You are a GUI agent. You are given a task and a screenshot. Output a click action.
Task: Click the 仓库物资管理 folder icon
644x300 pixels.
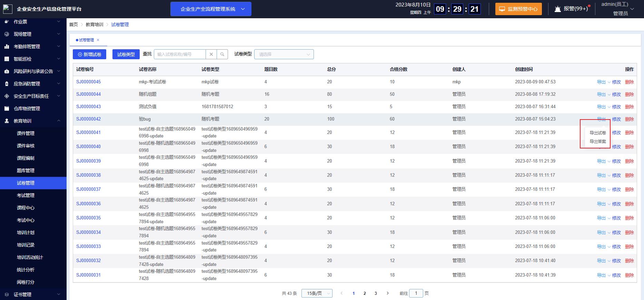[x=7, y=108]
